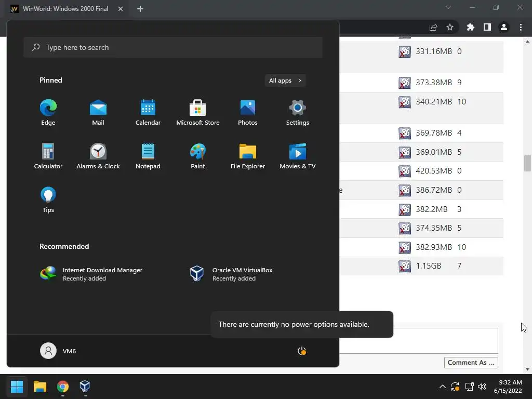Open Chrome tab search chevron

[x=448, y=7]
